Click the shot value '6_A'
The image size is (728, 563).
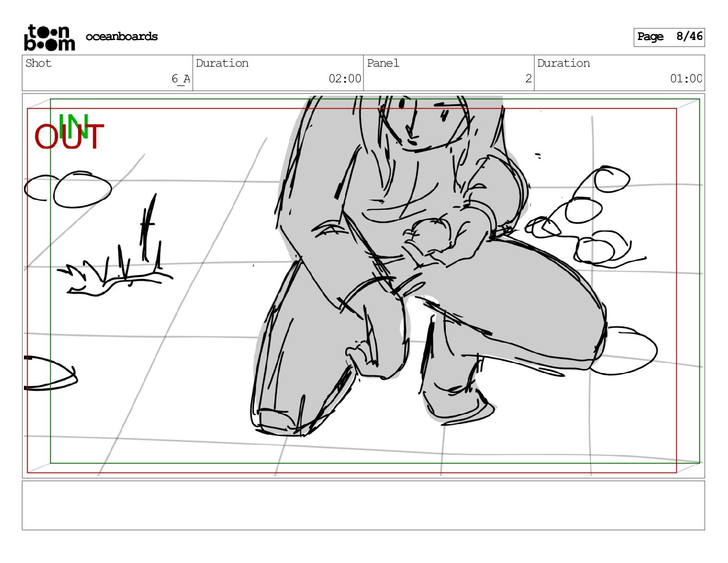click(x=181, y=79)
